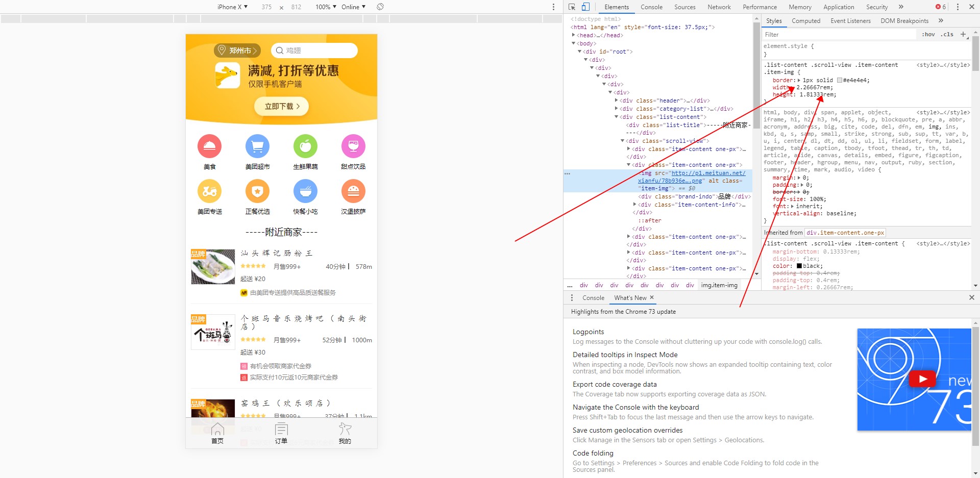
Task: Collapse the div class scroll-view node
Action: pyautogui.click(x=622, y=141)
